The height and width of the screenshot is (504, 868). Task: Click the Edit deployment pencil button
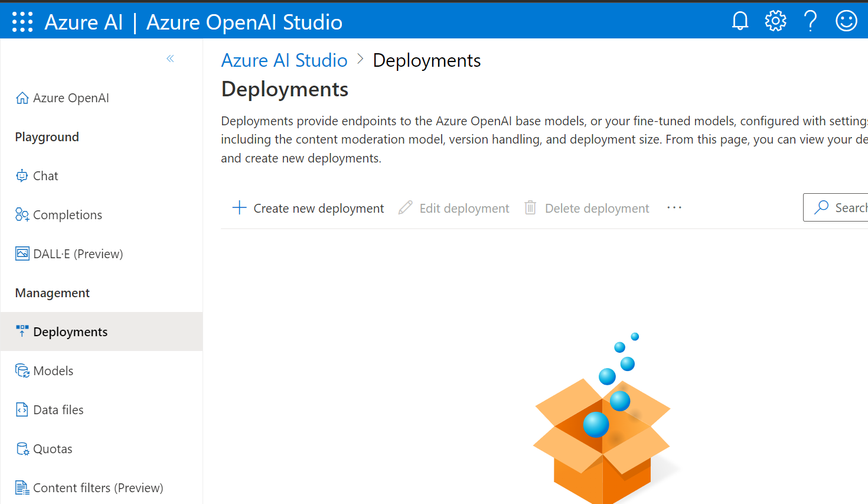(x=453, y=208)
